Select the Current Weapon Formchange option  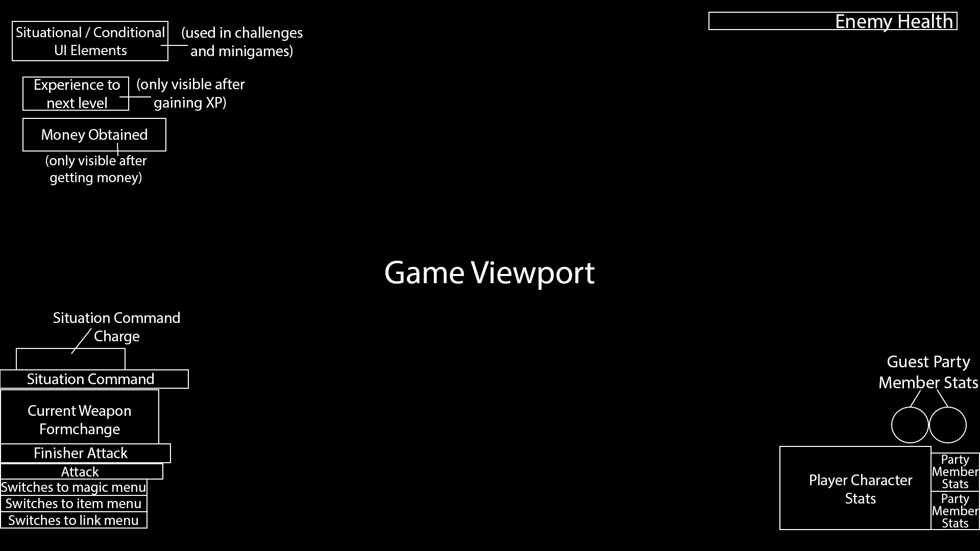pos(80,420)
